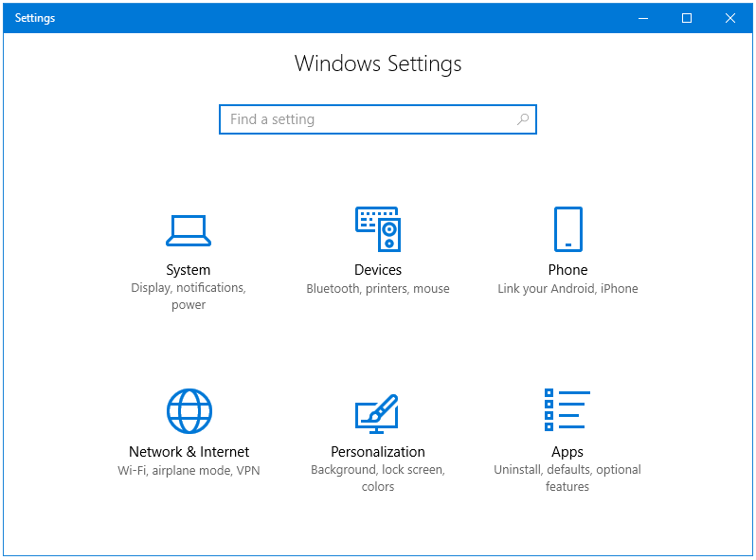Click 'Background, lock screen, colors' description
This screenshot has height=560, width=756.
tap(378, 478)
